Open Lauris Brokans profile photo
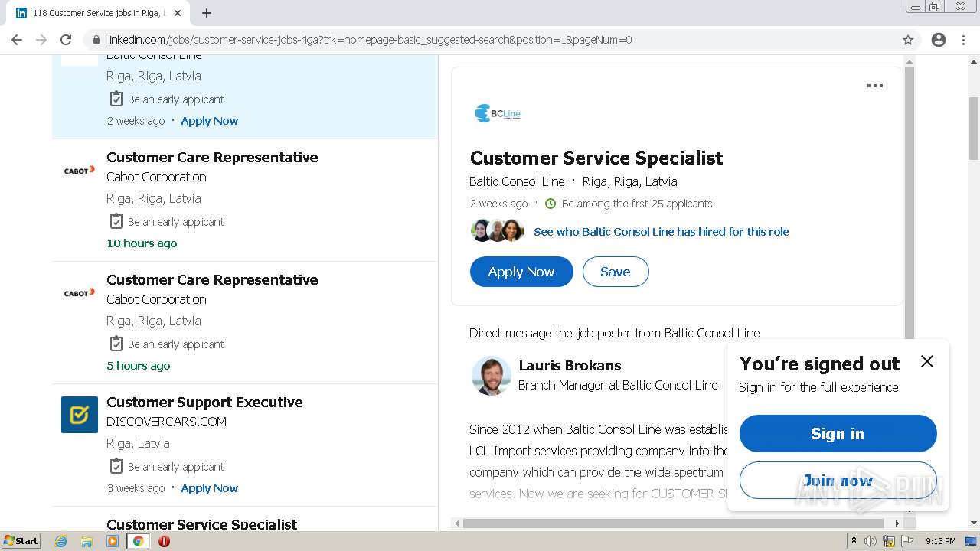This screenshot has height=551, width=980. (492, 375)
